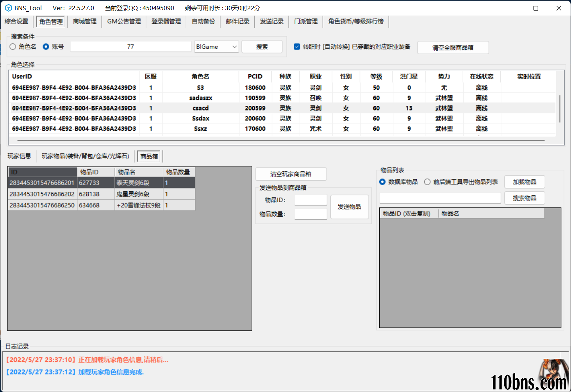
Task: Click the 物品ID input field
Action: (311, 200)
